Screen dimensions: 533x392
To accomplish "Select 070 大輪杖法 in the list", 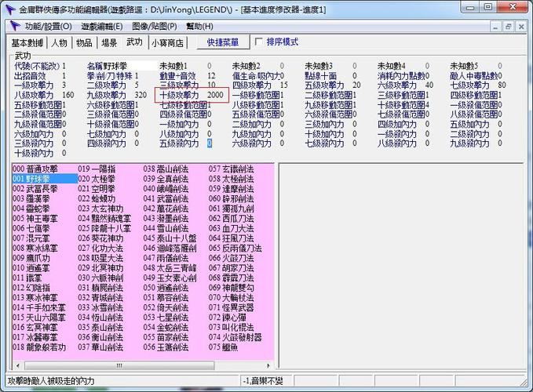I will [x=231, y=298].
